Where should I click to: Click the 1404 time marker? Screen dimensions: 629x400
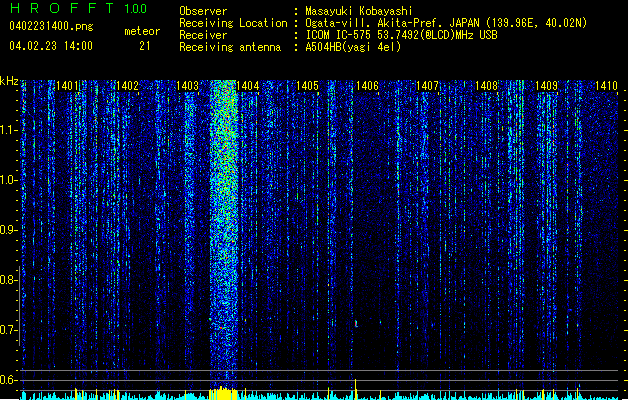(x=248, y=85)
